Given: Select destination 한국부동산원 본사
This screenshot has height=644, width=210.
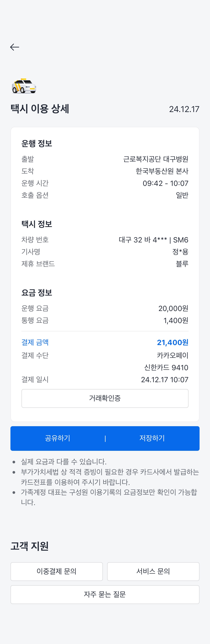Looking at the screenshot, I should 162,171.
